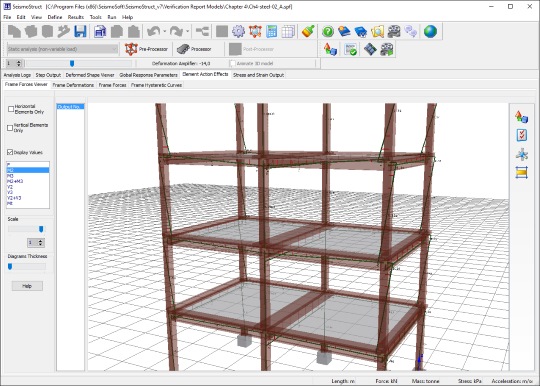
Task: Enable Horizontal Elements Only checkbox
Action: (11, 109)
